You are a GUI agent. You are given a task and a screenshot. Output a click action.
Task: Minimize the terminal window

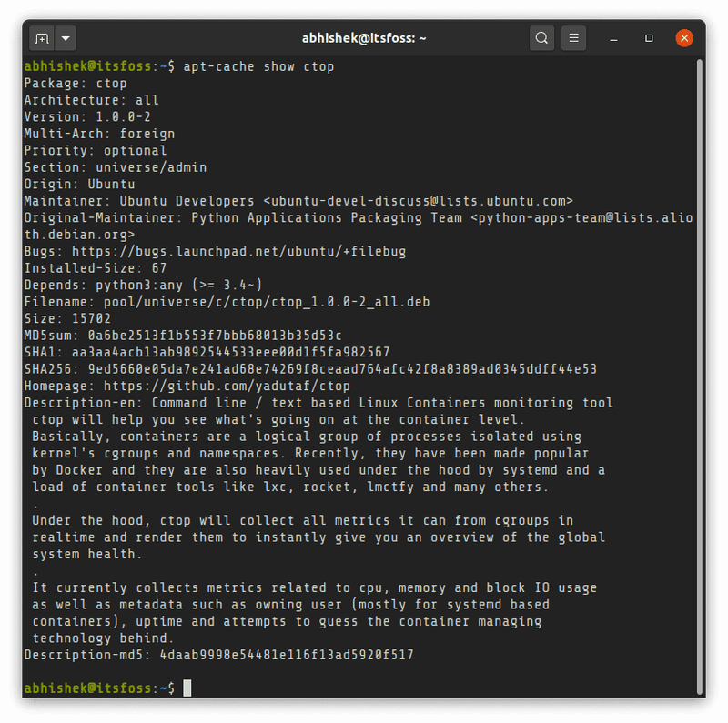pyautogui.click(x=614, y=38)
